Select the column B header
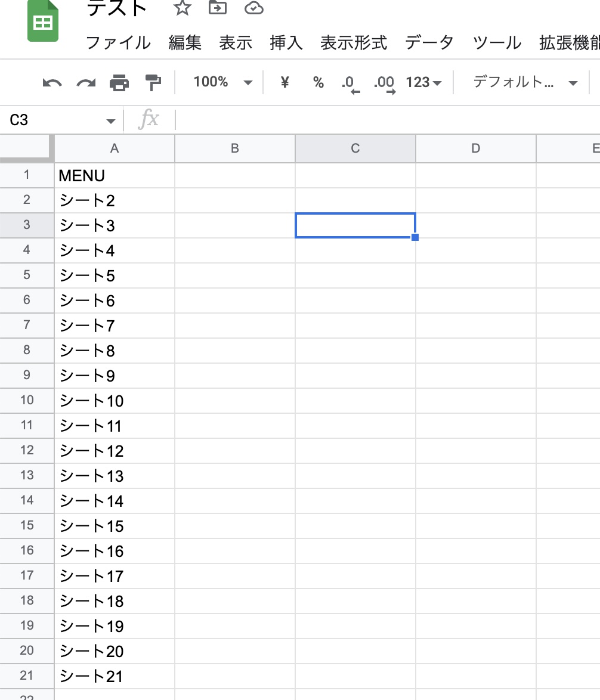Image resolution: width=600 pixels, height=700 pixels. click(234, 148)
